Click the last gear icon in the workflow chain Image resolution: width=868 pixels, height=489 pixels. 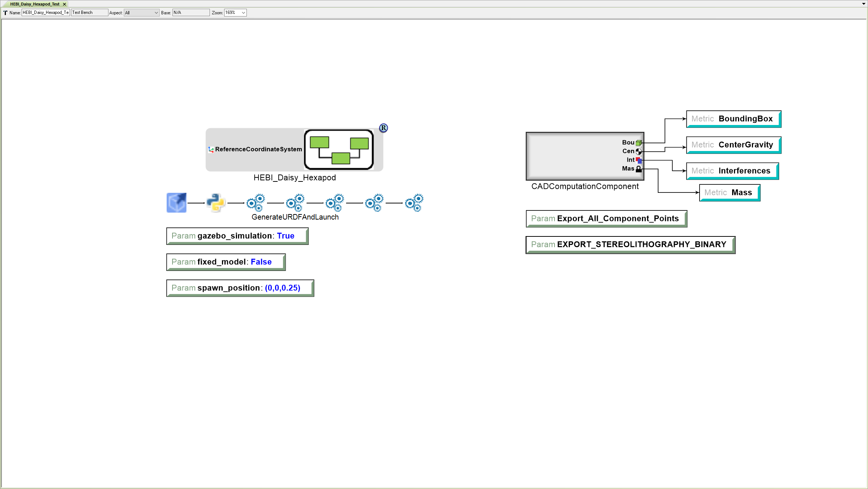[x=413, y=202]
